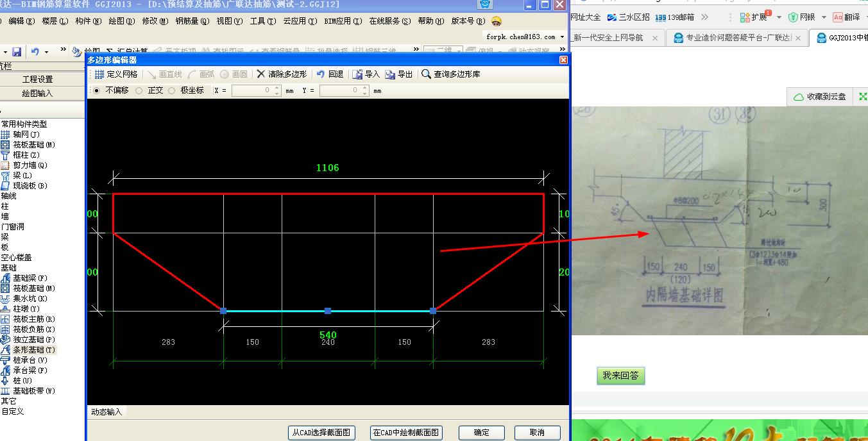
Task: Select 承台梁(F) component
Action: coord(24,370)
